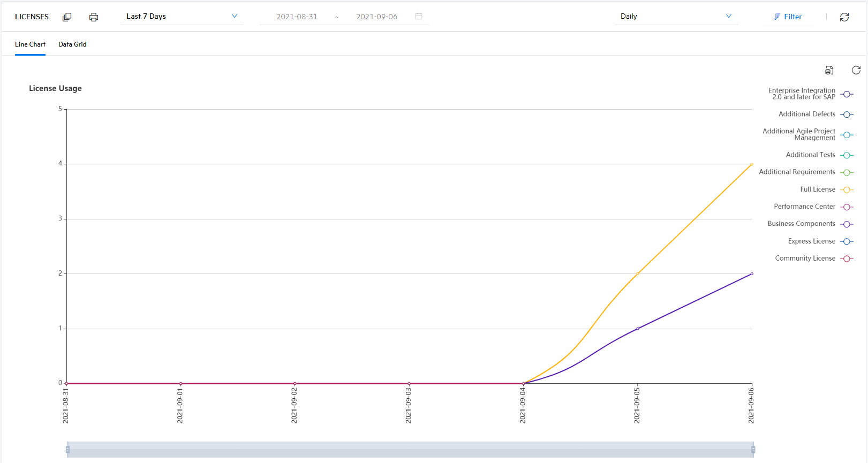Click the start date field 2021-08-31

coord(297,17)
